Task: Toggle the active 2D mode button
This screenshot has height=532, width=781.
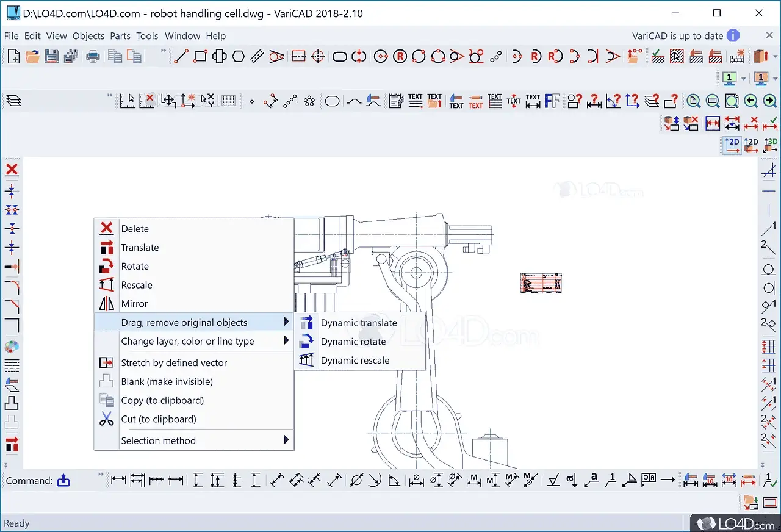Action: coord(732,145)
